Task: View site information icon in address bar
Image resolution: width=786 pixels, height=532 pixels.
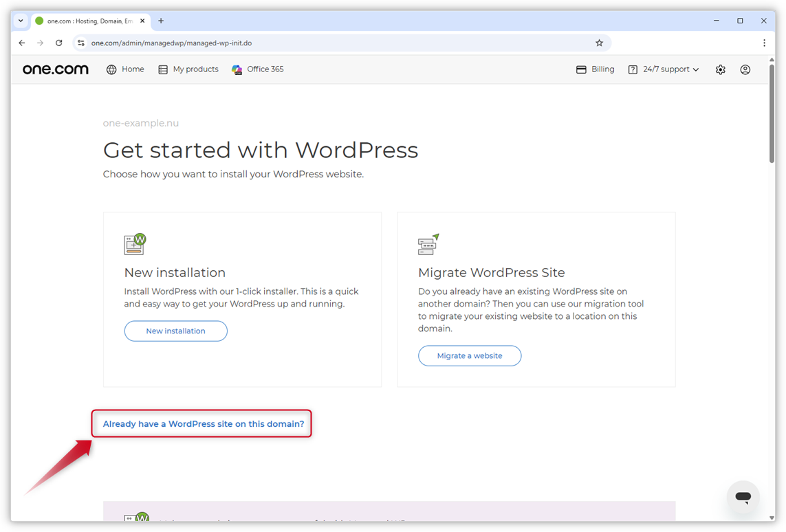Action: 81,43
